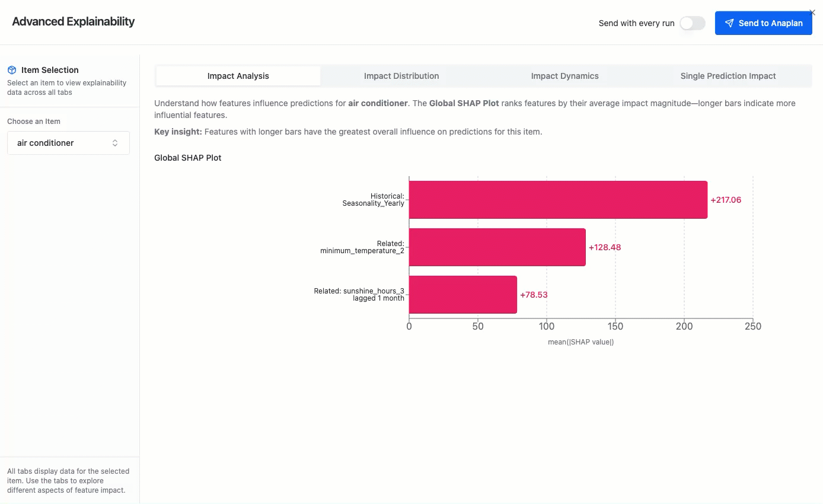This screenshot has height=504, width=823.
Task: Click the Key insight sentence
Action: point(348,132)
